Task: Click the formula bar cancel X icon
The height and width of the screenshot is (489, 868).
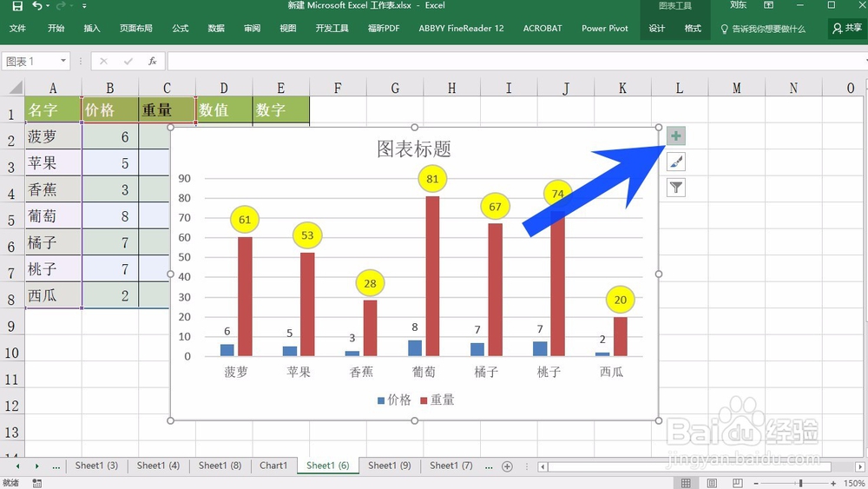Action: click(x=103, y=62)
